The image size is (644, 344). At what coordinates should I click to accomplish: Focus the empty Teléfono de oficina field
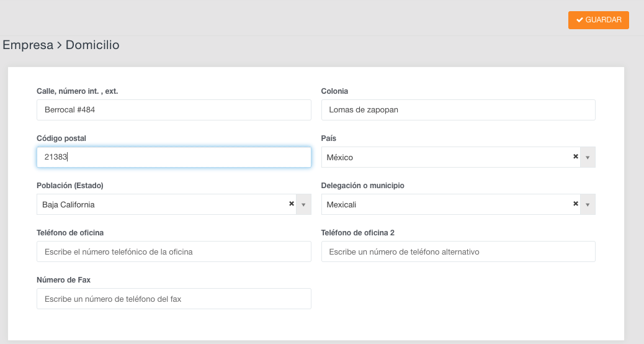174,251
